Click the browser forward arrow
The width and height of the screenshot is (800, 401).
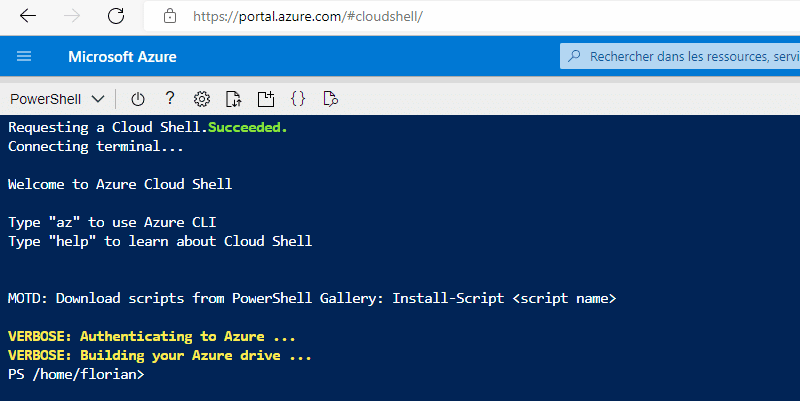click(72, 16)
